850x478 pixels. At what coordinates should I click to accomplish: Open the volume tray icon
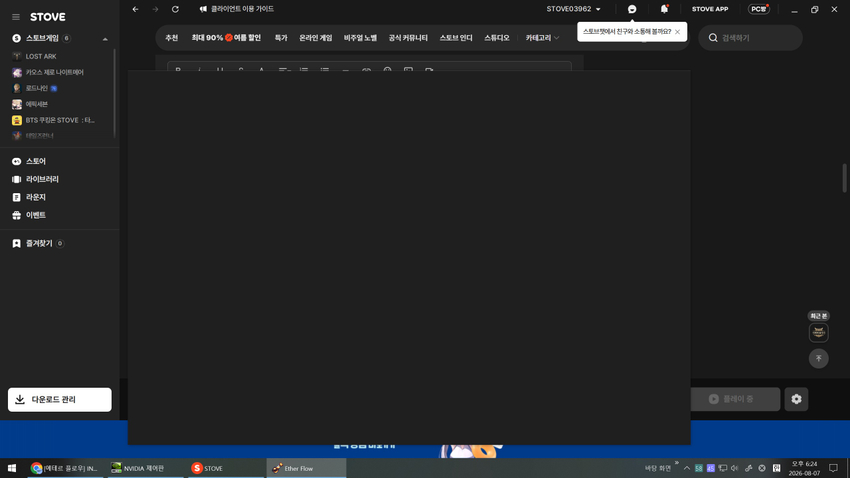coord(735,468)
